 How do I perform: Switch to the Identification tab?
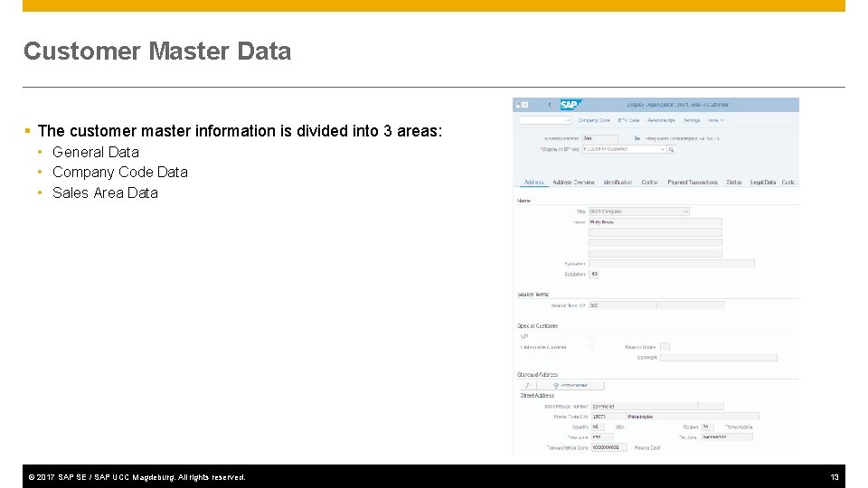click(618, 182)
